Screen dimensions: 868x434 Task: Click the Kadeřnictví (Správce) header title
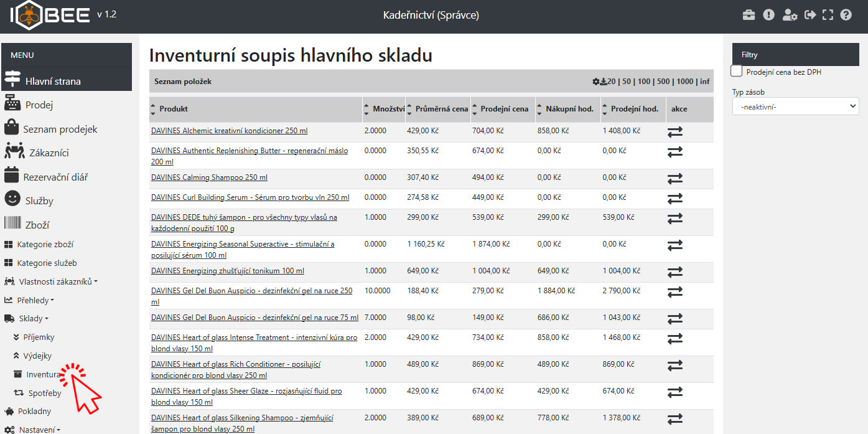(431, 15)
